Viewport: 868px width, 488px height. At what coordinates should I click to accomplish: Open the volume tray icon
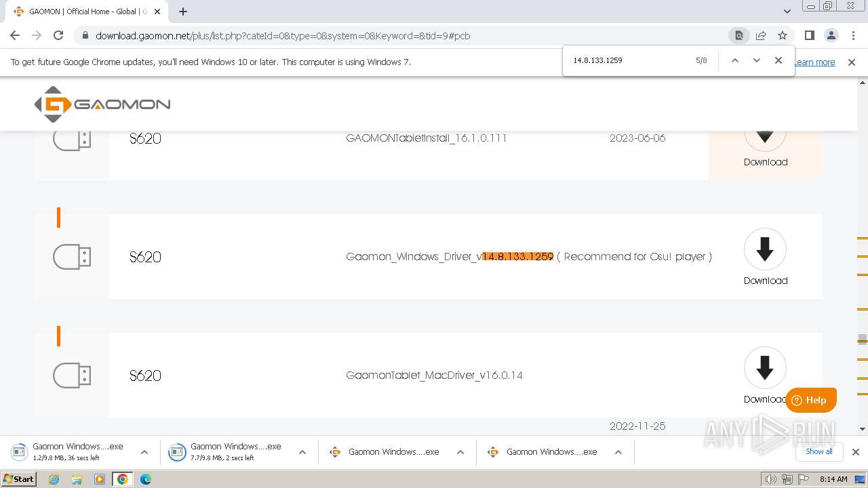[771, 479]
